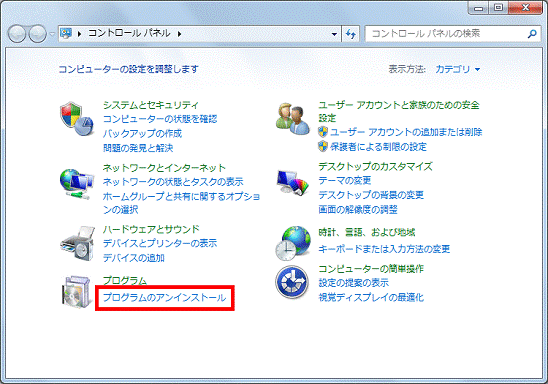Open 時計、言語、および地域 category link
548x384 pixels.
pyautogui.click(x=367, y=232)
